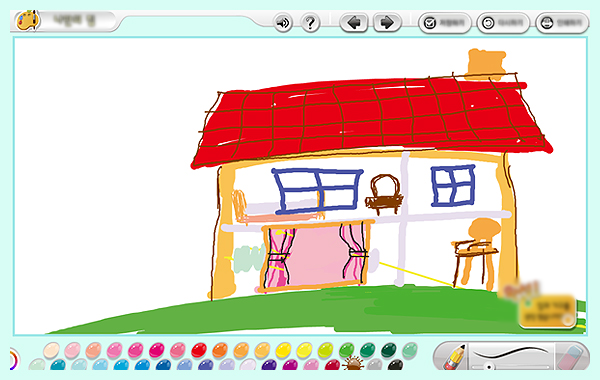The width and height of the screenshot is (600, 380).
Task: Click the save button with the checkmark icon
Action: (x=445, y=23)
